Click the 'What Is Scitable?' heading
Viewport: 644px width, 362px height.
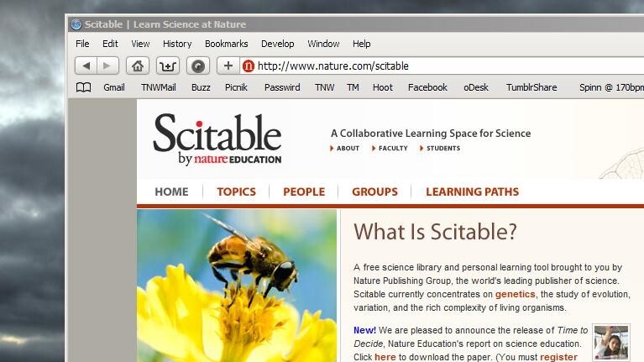tap(435, 232)
